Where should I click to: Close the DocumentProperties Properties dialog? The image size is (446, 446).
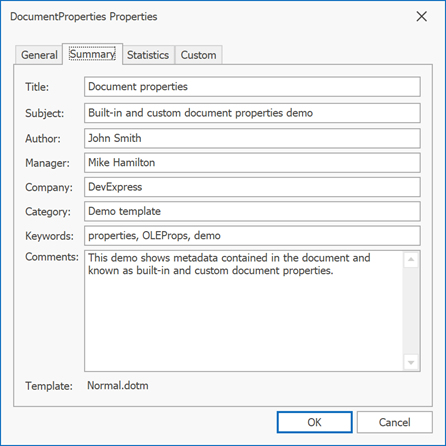tap(421, 16)
